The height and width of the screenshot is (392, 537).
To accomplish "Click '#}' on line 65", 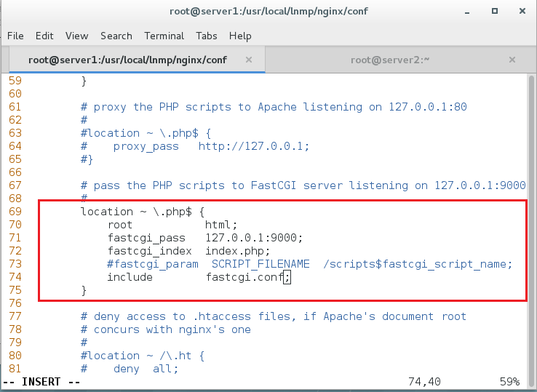I will pyautogui.click(x=87, y=159).
